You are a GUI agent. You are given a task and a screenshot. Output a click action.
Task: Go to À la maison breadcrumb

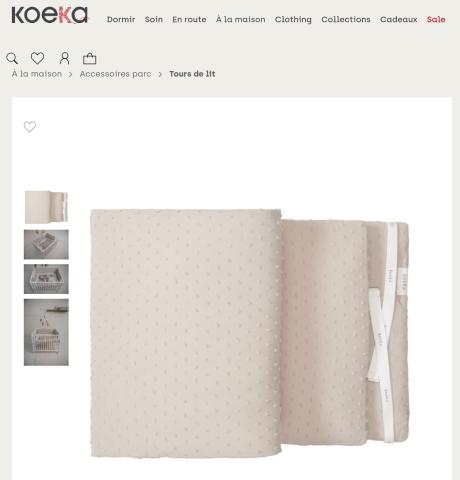pos(37,74)
